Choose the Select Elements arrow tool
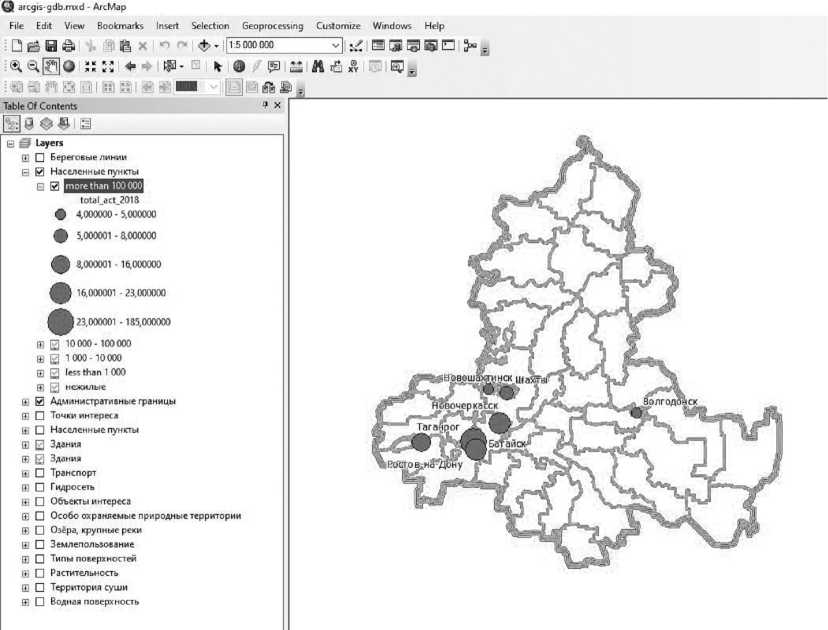This screenshot has height=630, width=828. 217,67
